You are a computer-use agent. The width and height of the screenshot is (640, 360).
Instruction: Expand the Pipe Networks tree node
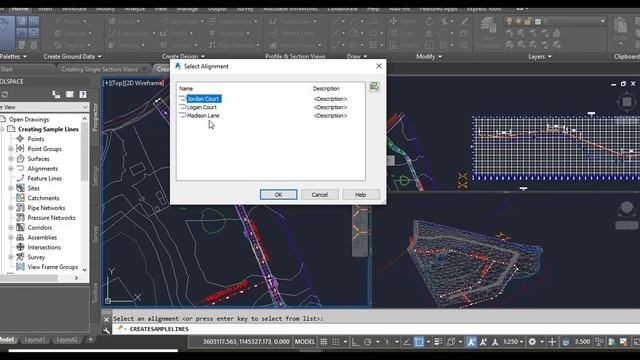pos(11,208)
